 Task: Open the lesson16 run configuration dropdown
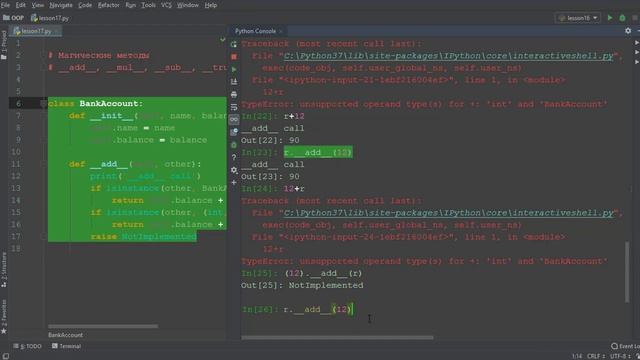click(x=578, y=18)
